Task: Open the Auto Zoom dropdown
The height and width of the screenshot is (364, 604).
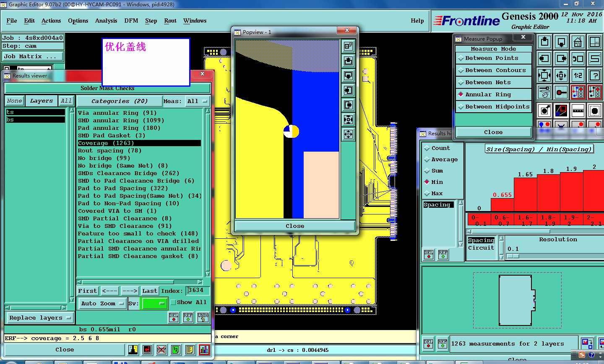Action: [x=102, y=304]
